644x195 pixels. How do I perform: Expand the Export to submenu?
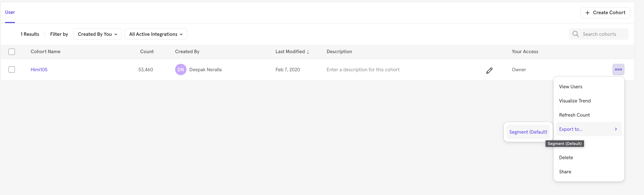[x=571, y=129]
